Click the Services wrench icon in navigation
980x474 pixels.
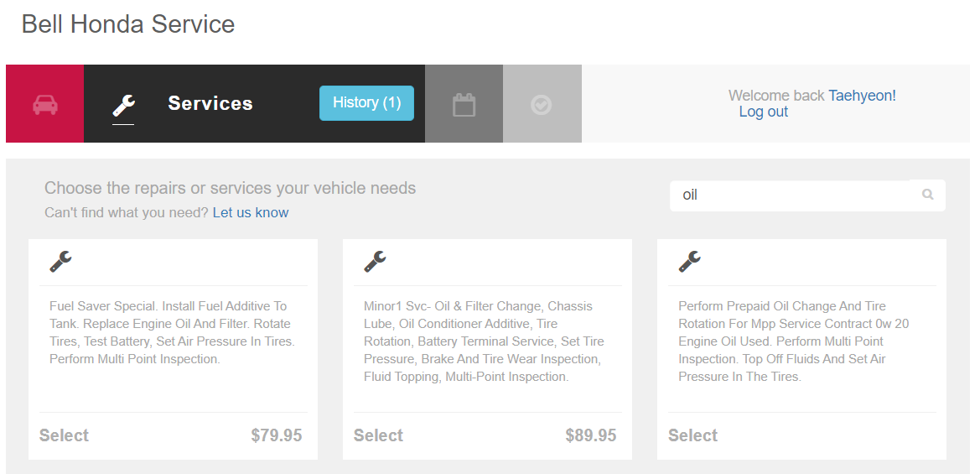(x=124, y=106)
